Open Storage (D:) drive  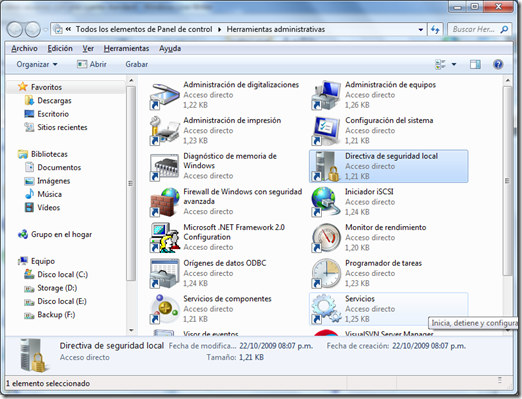click(57, 288)
